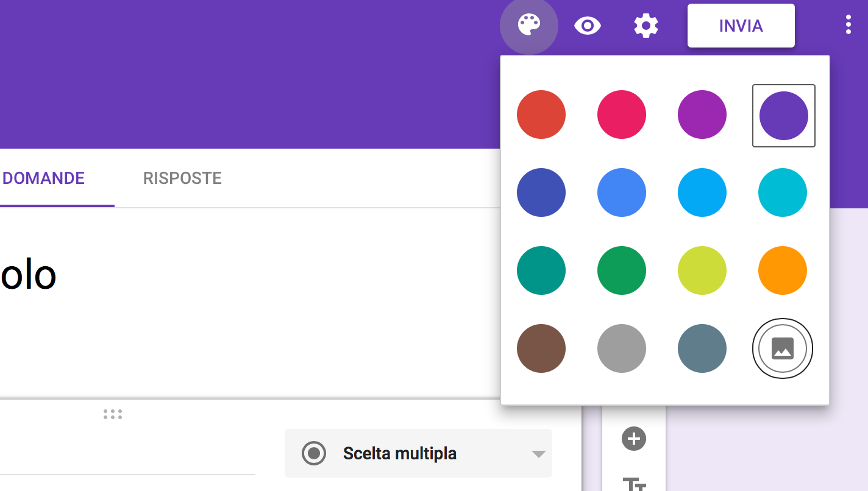Switch to the RISPOSTE tab
This screenshot has width=868, height=491.
pyautogui.click(x=182, y=178)
